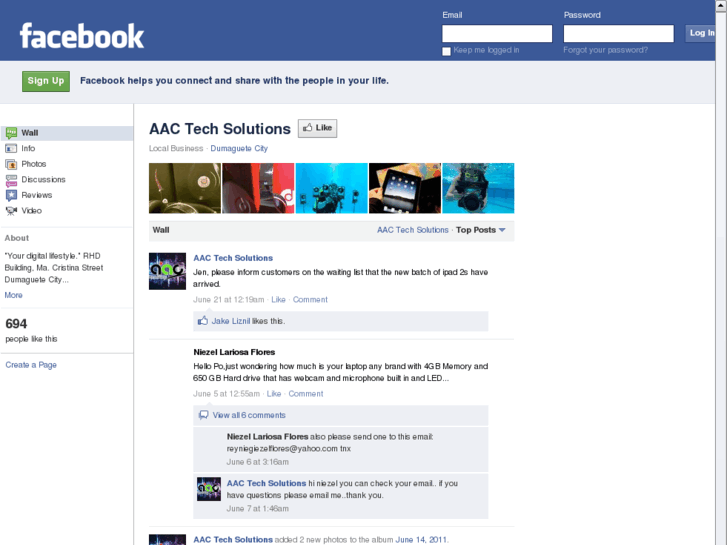Open AAC logo avatar on ipad 2s post

tap(167, 271)
